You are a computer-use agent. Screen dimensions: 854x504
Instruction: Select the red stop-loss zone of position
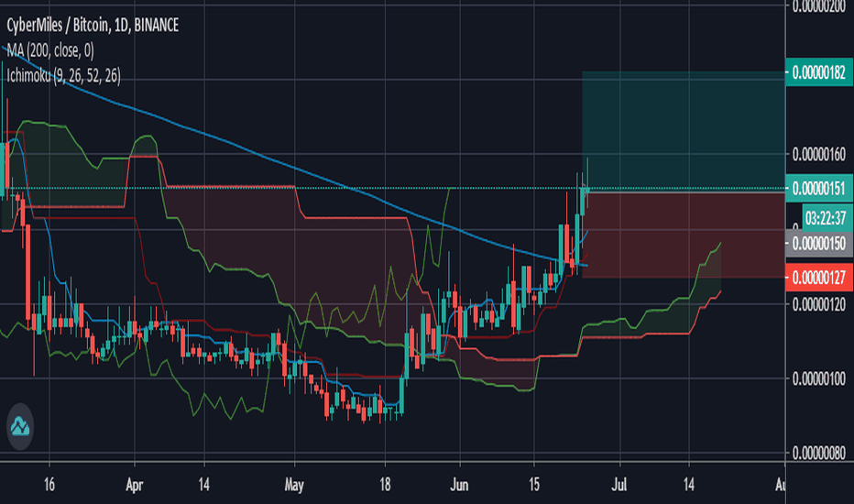(x=684, y=235)
